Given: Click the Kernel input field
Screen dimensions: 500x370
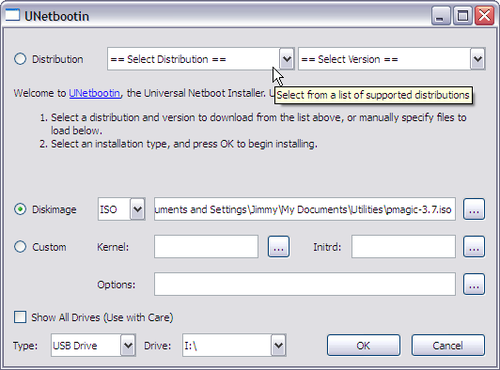Looking at the screenshot, I should click(206, 247).
